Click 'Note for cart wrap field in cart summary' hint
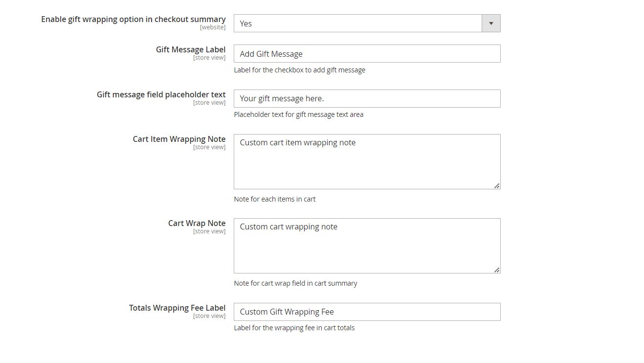Viewport: 644px width, 363px height. pos(295,283)
